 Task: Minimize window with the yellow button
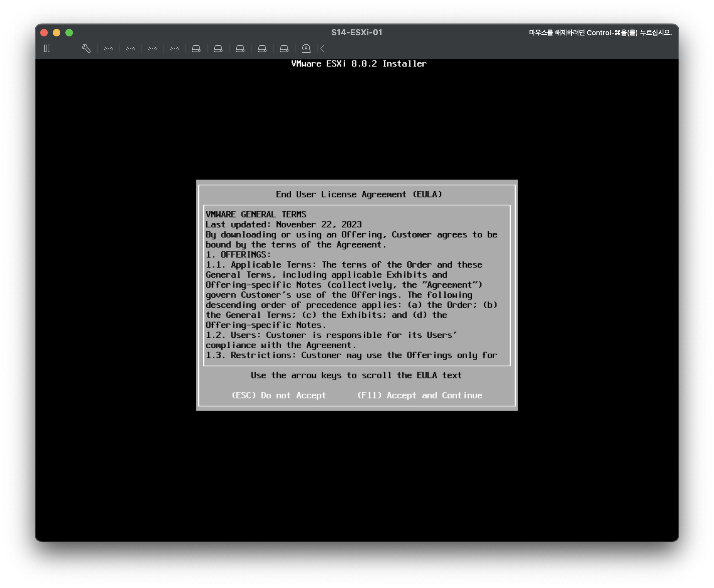pos(57,33)
